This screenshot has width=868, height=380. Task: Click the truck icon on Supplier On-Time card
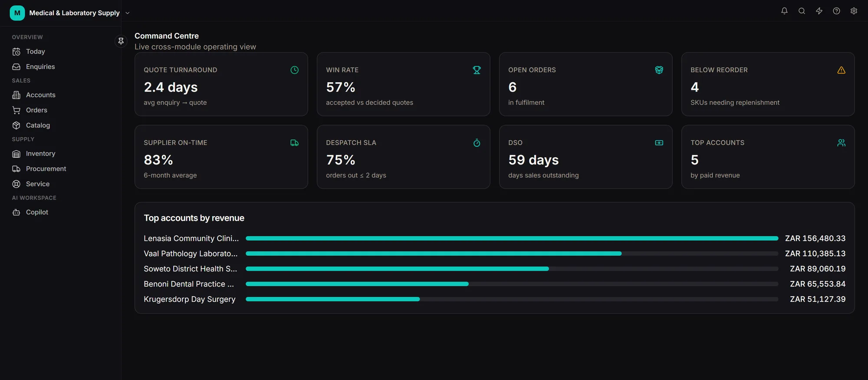pos(294,143)
